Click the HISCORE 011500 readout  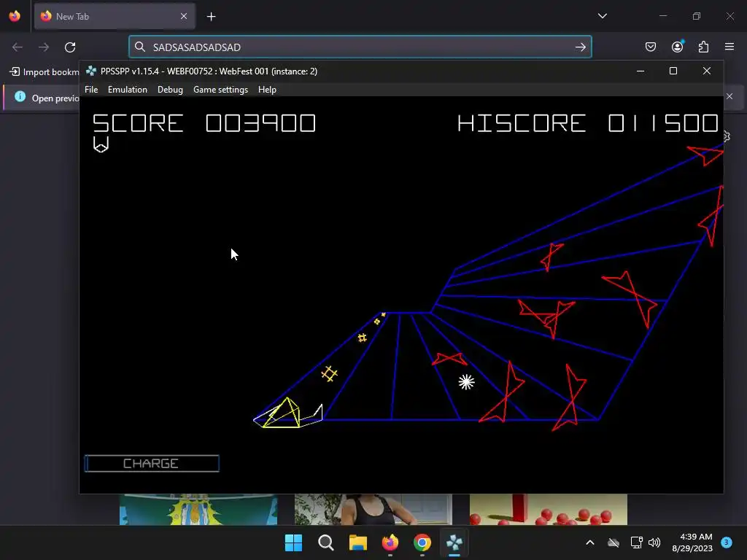[588, 123]
